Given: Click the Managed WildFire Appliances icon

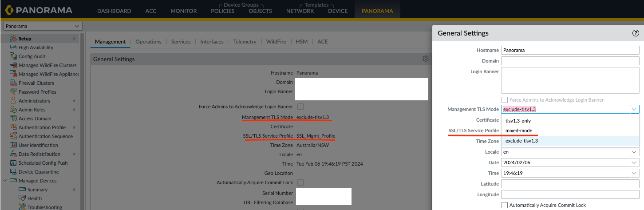Looking at the screenshot, I should tap(13, 74).
